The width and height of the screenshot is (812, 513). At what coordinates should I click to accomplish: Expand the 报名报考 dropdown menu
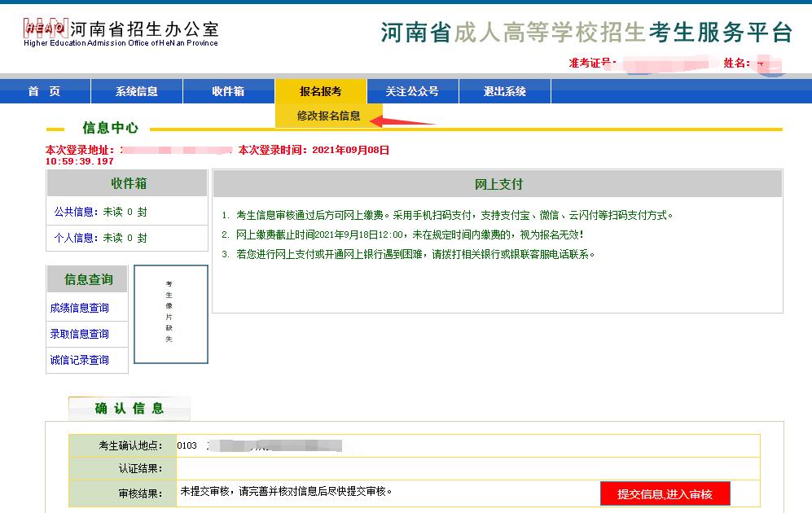pyautogui.click(x=321, y=91)
